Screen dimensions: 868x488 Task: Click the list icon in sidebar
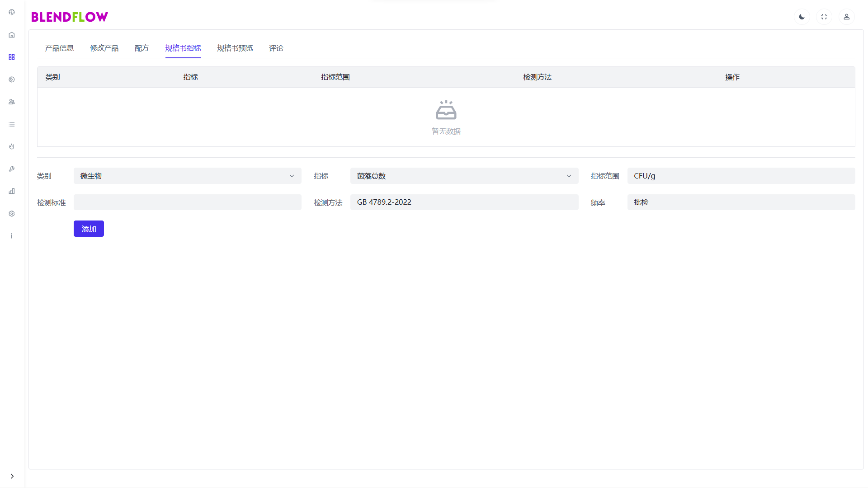(x=12, y=124)
